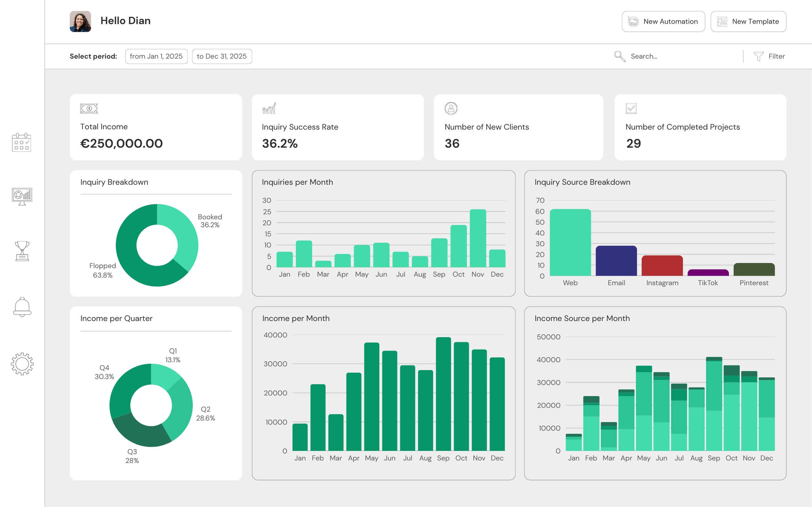Click Dian's profile avatar photo

[x=80, y=22]
